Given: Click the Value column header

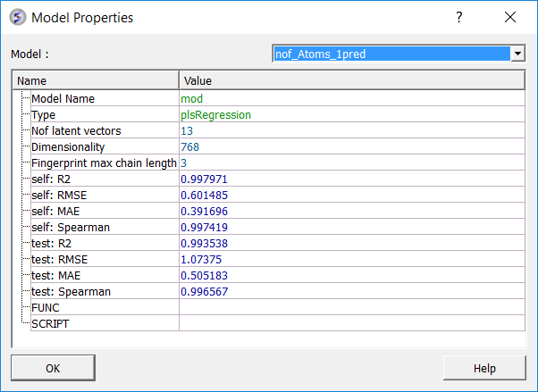Looking at the screenshot, I should click(352, 80).
